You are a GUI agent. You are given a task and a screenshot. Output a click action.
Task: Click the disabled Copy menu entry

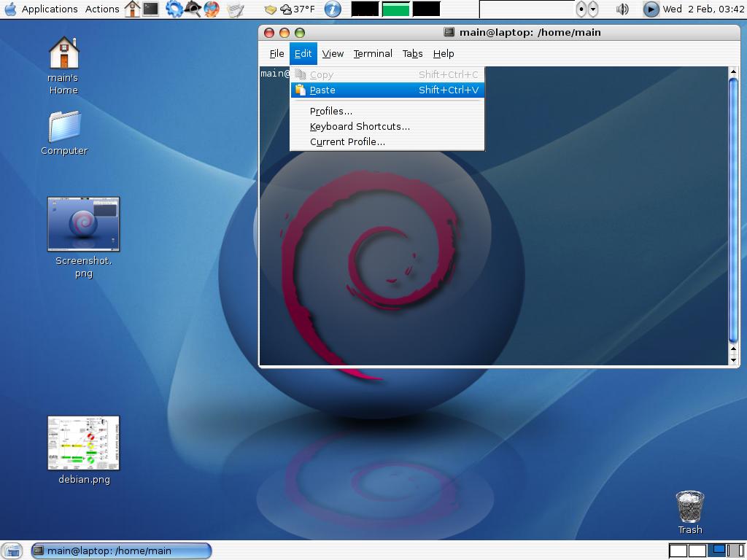click(387, 75)
